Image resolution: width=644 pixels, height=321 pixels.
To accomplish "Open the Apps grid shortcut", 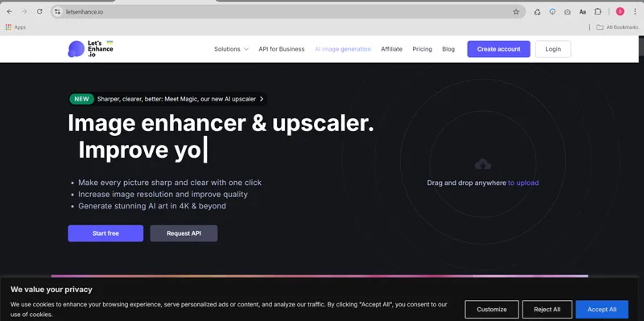I will pyautogui.click(x=15, y=27).
